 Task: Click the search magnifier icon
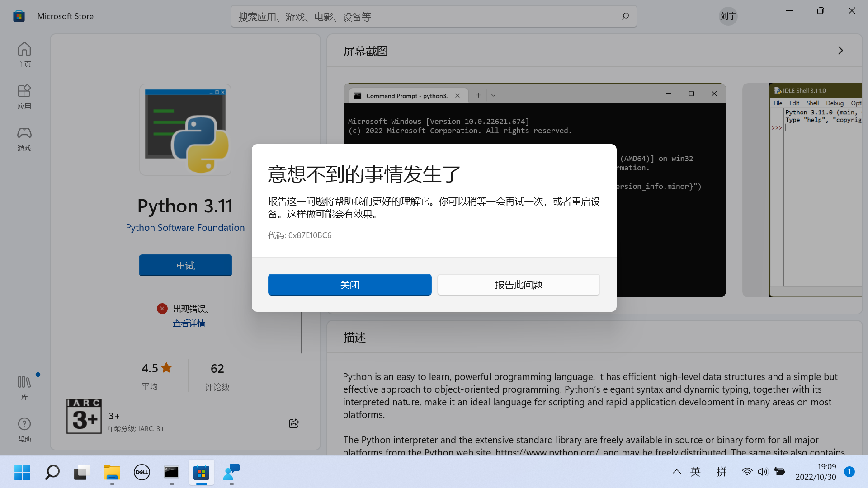[625, 16]
